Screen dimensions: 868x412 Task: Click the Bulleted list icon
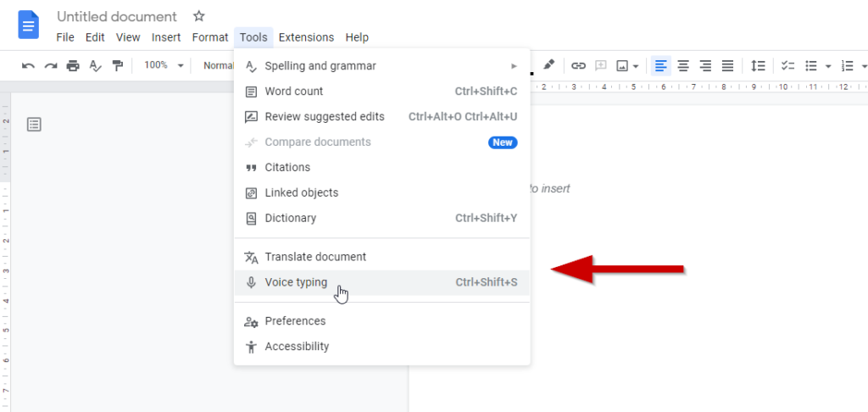coord(811,66)
